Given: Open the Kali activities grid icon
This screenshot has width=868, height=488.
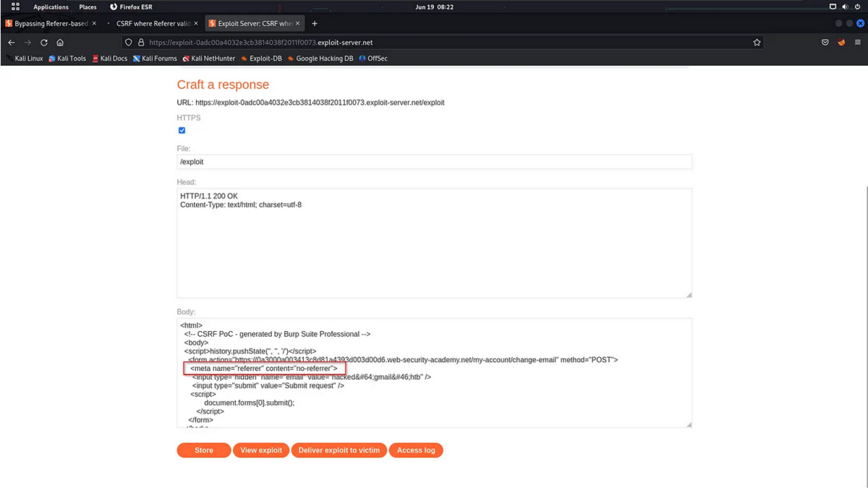Looking at the screenshot, I should pos(15,7).
